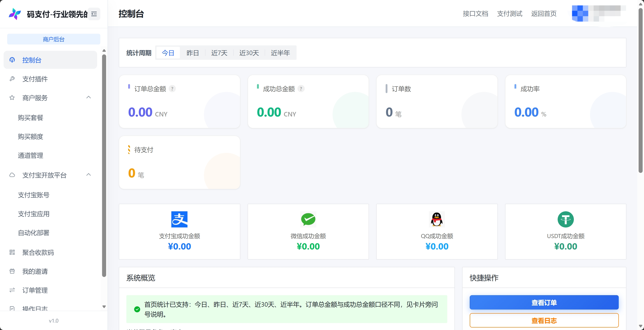
Task: Click the cloud icon beside 支付宝开放平台
Action: [x=12, y=175]
